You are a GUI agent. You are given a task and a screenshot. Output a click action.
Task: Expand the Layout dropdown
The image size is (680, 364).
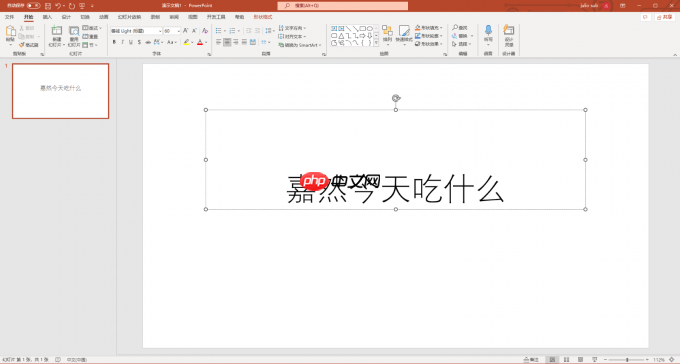click(x=92, y=28)
